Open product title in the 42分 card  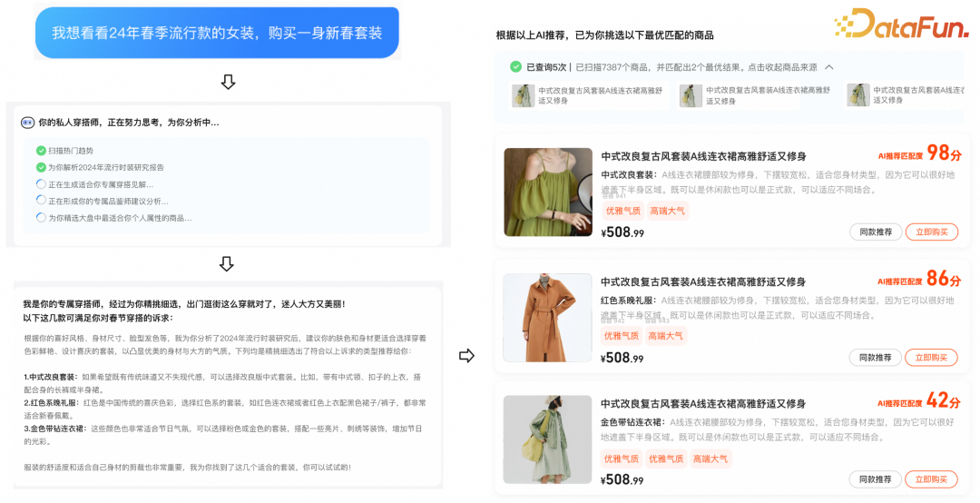(x=703, y=403)
